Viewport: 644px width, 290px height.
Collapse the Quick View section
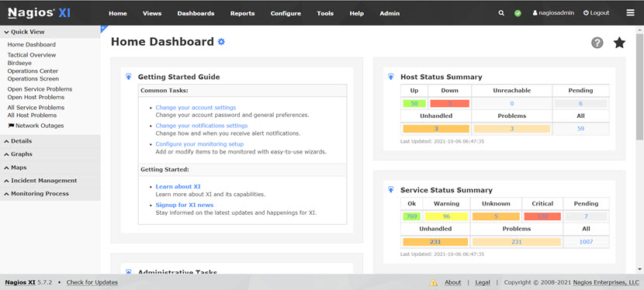pos(50,32)
